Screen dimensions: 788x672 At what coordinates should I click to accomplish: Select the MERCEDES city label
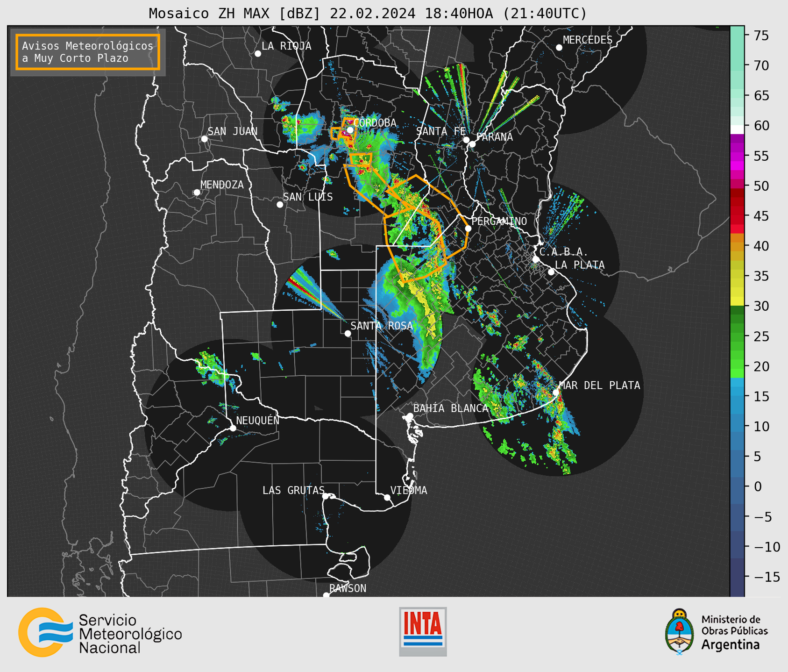[x=587, y=40]
